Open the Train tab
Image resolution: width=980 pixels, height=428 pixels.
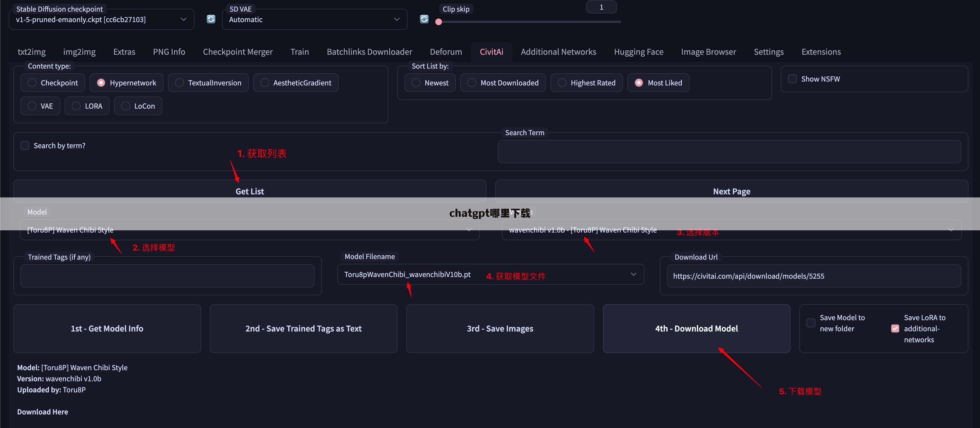tap(299, 52)
